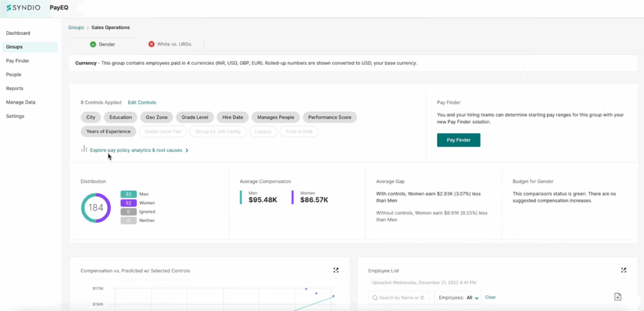Open the Employees: All dropdown
The width and height of the screenshot is (644, 311).
[x=459, y=298]
